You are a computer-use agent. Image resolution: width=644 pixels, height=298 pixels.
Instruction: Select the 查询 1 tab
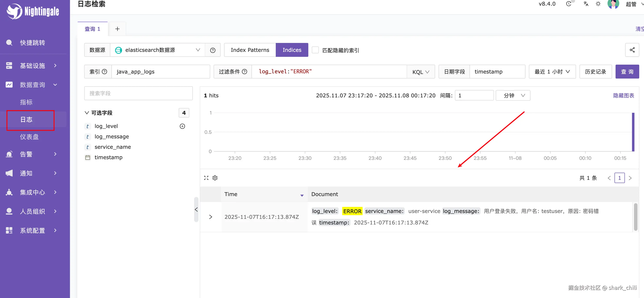92,29
